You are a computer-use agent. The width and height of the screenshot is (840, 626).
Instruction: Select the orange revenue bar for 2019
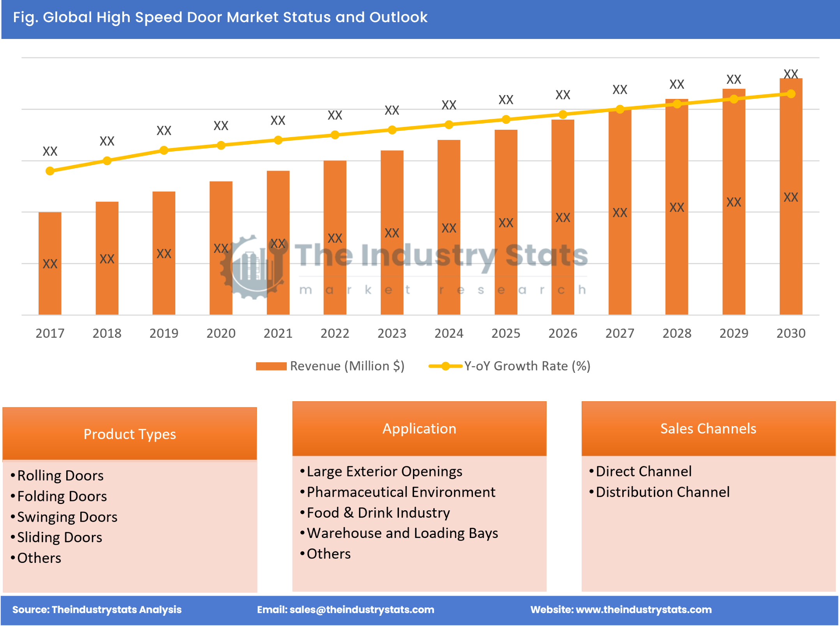164,253
